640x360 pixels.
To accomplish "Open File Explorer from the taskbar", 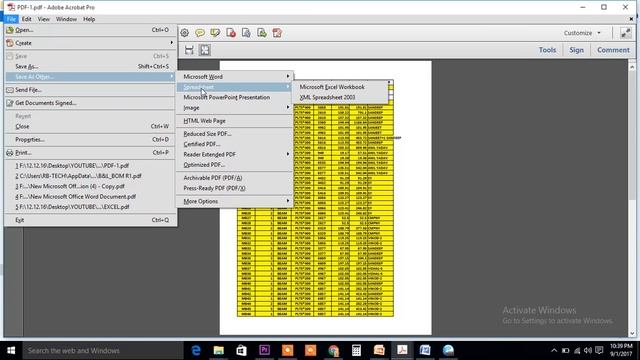I will [x=219, y=350].
